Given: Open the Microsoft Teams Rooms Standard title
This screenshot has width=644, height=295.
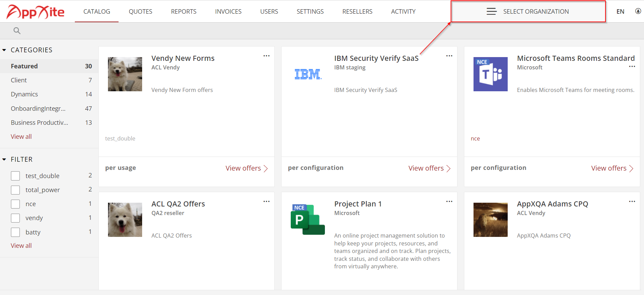Looking at the screenshot, I should (576, 58).
